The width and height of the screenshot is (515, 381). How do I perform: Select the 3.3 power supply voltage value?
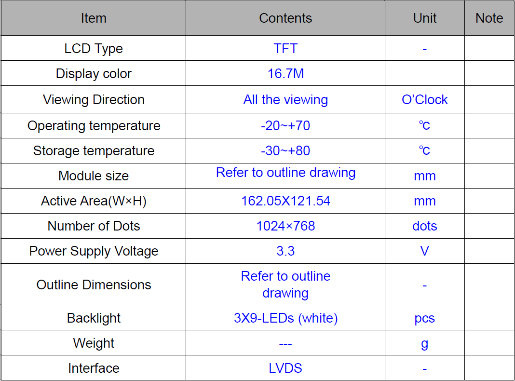(x=285, y=251)
